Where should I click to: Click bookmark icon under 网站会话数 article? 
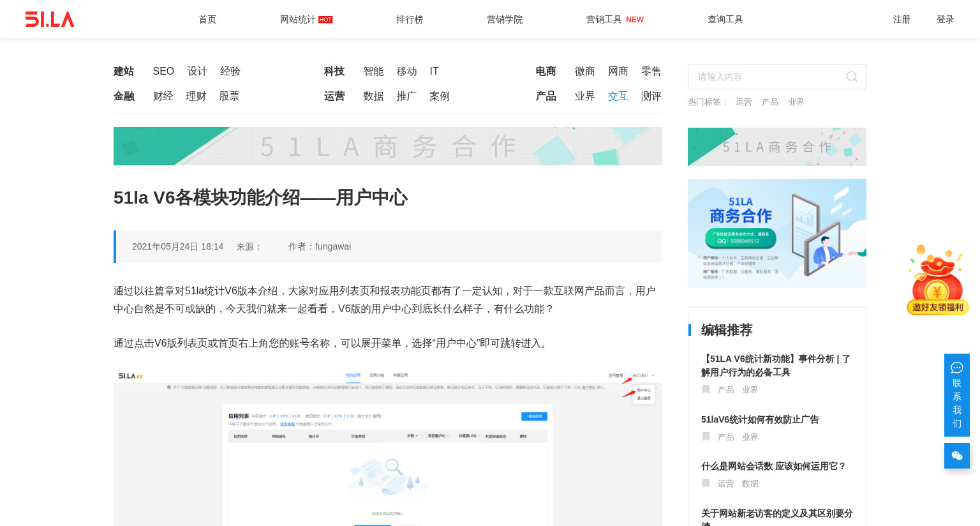tap(706, 483)
